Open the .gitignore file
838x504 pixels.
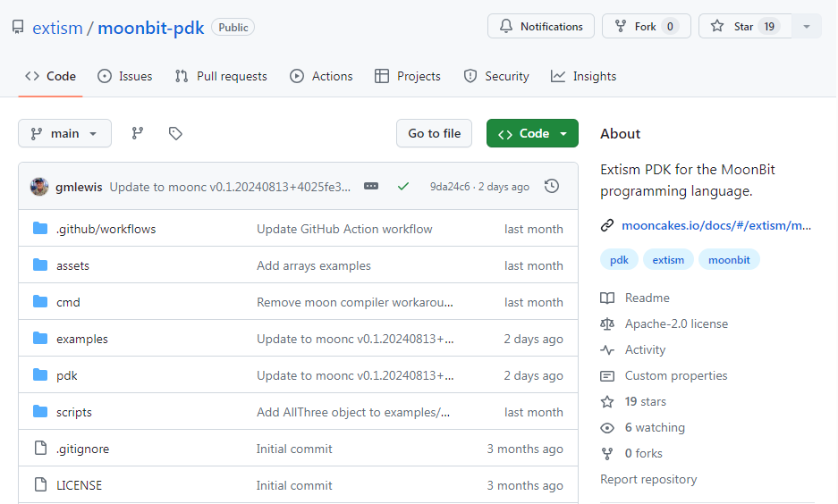[82, 449]
